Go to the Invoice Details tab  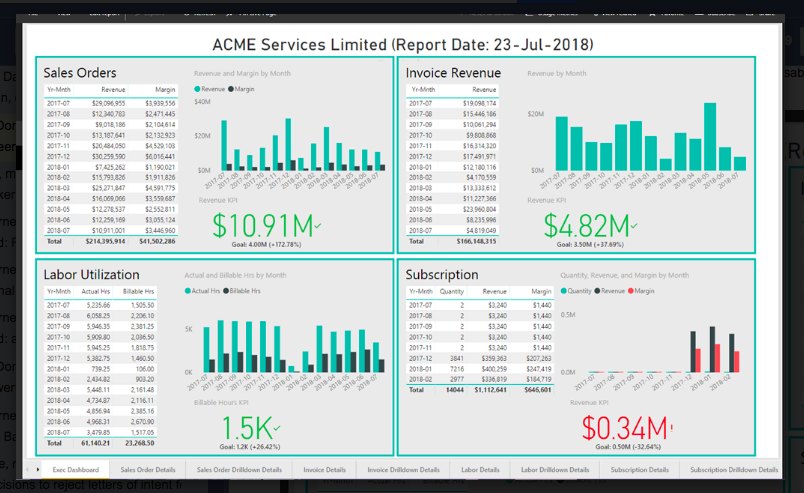324,469
